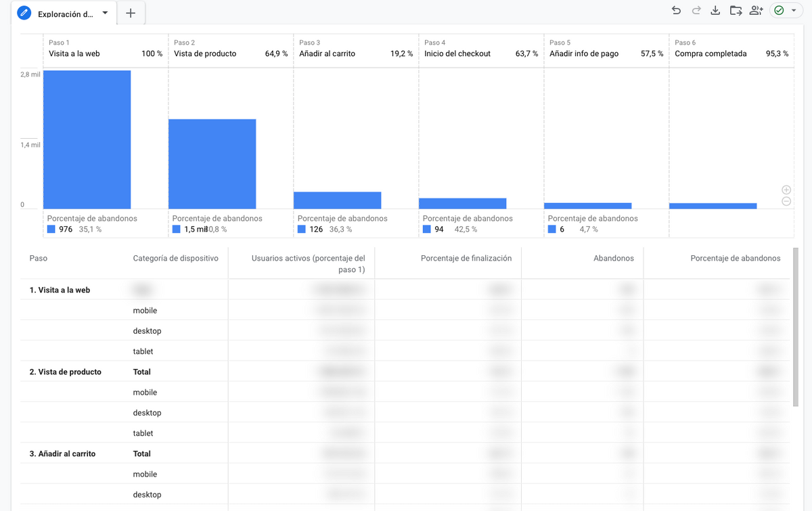Download the exploration data
The height and width of the screenshot is (511, 812).
tap(716, 10)
